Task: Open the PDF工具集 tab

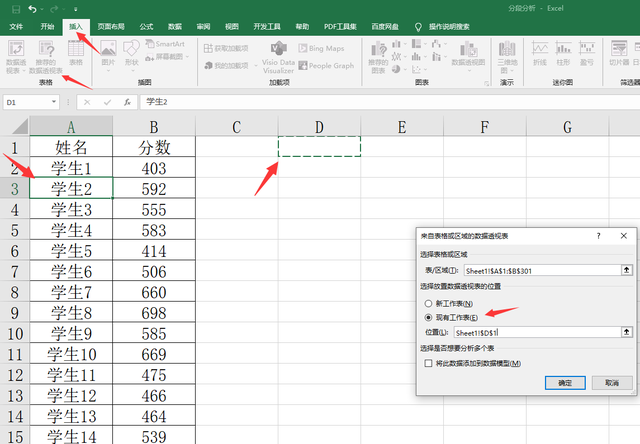Action: [340, 27]
